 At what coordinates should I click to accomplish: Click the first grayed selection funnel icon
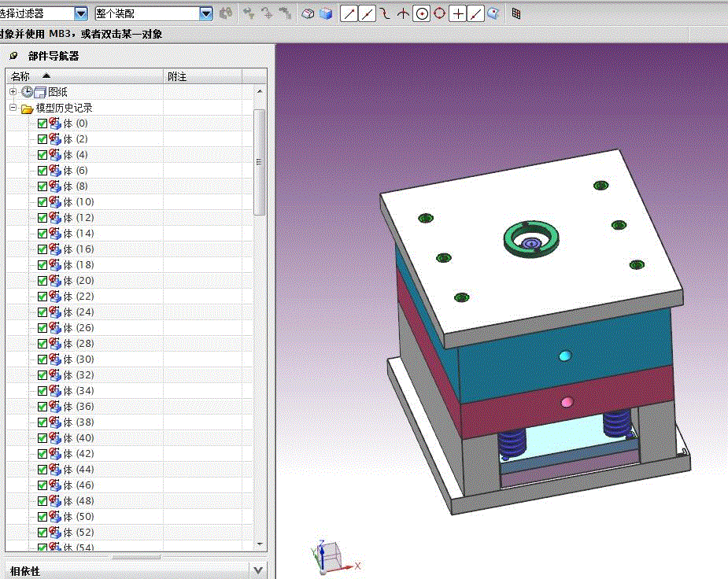[249, 13]
